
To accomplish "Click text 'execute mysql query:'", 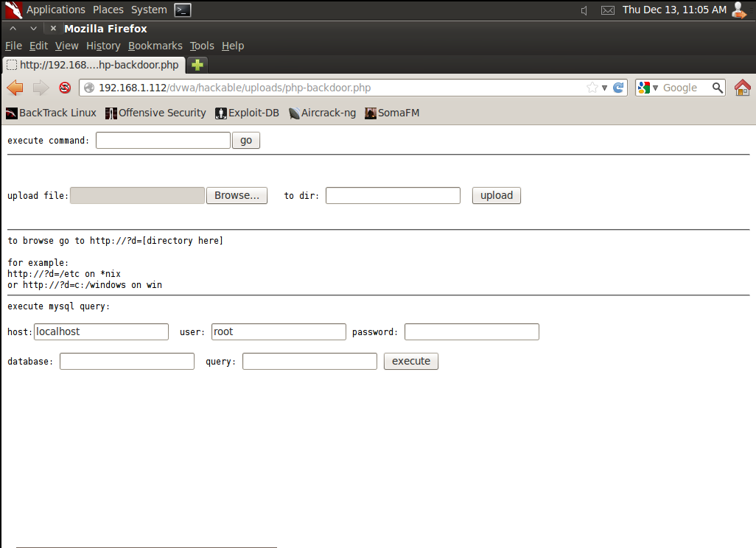I will (59, 306).
